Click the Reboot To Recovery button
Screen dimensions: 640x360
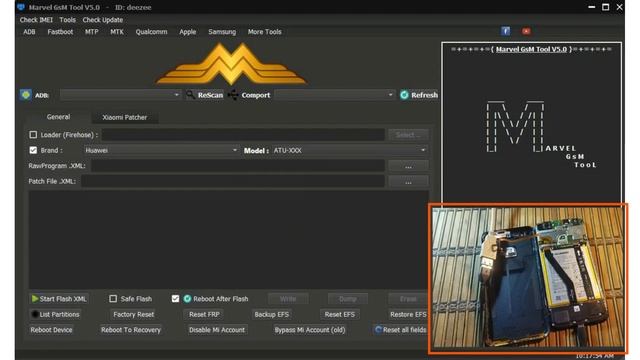coord(131,330)
